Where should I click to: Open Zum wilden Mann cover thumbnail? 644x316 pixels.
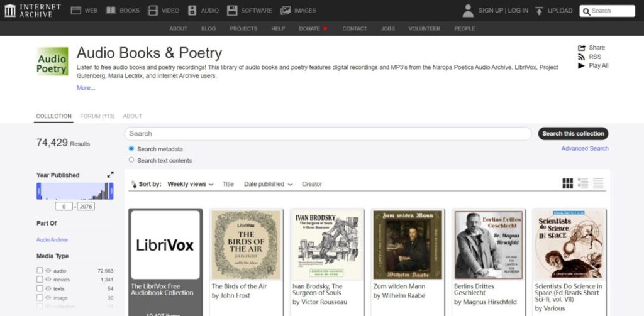(408, 244)
